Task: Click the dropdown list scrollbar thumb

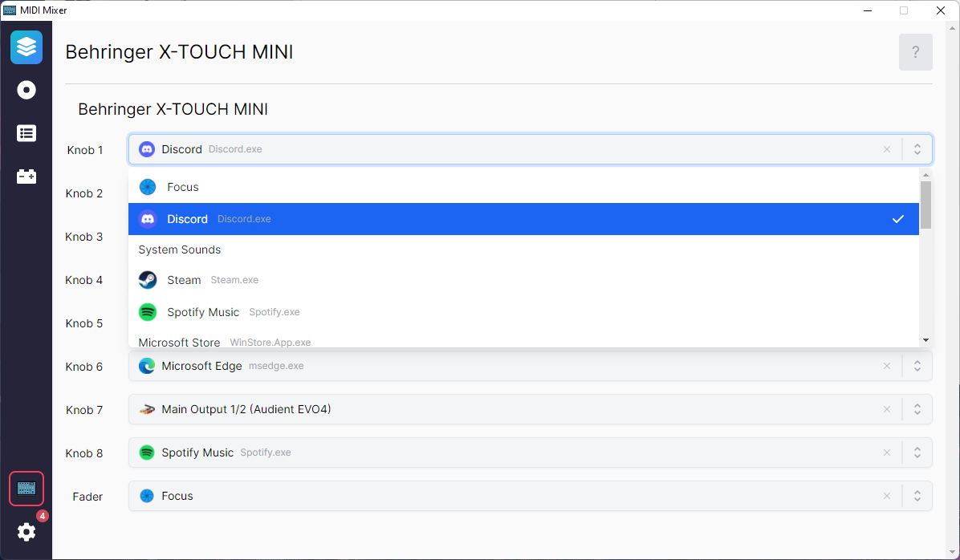Action: tap(925, 205)
